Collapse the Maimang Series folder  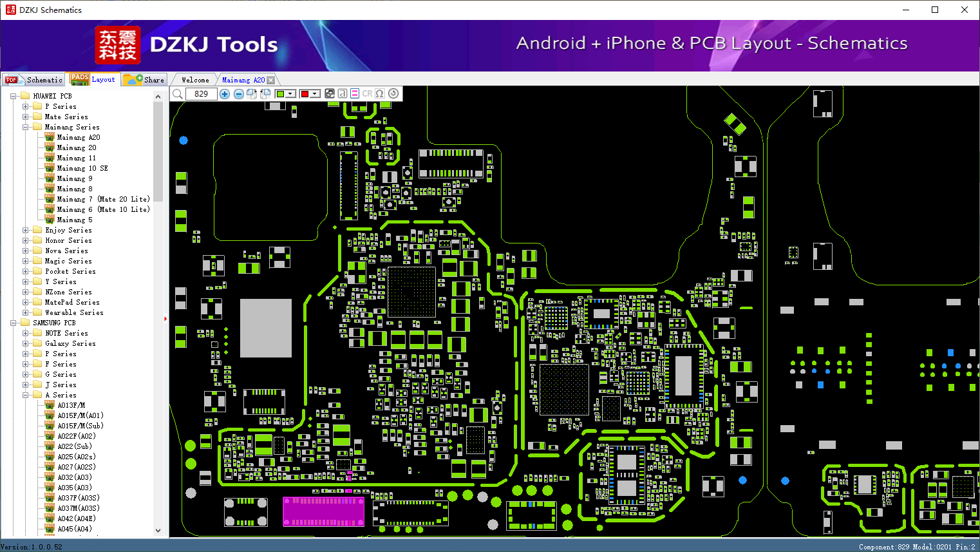point(25,127)
